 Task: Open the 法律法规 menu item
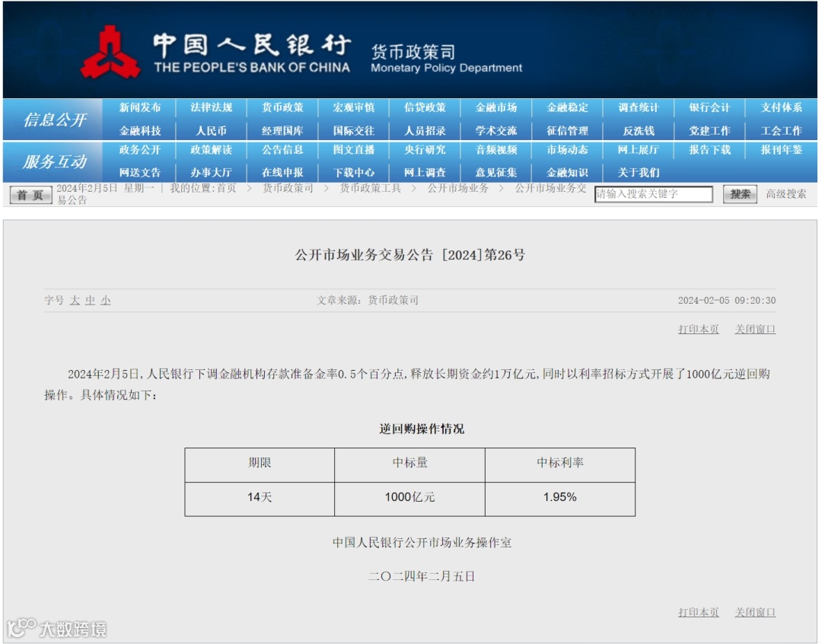click(x=212, y=107)
